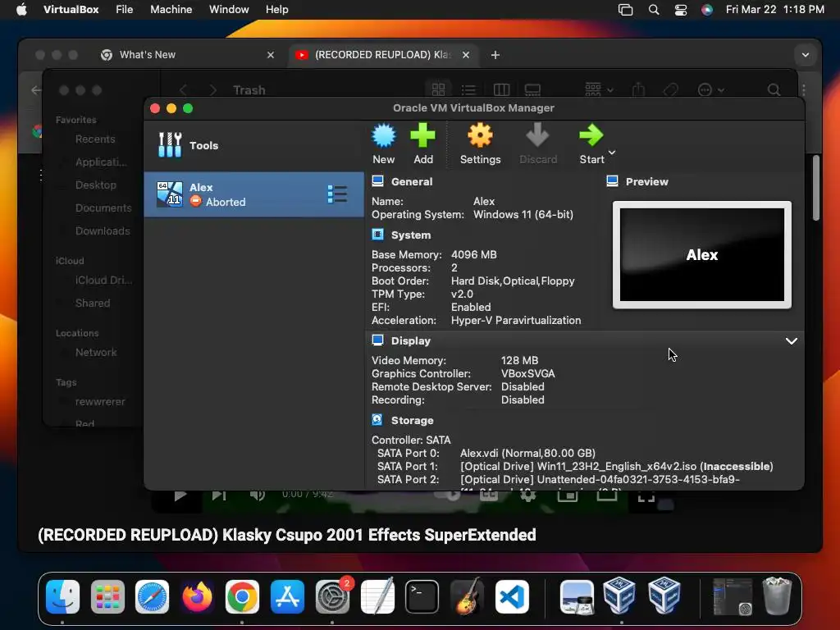
Task: Select Desktop in Finder sidebar
Action: click(x=95, y=185)
